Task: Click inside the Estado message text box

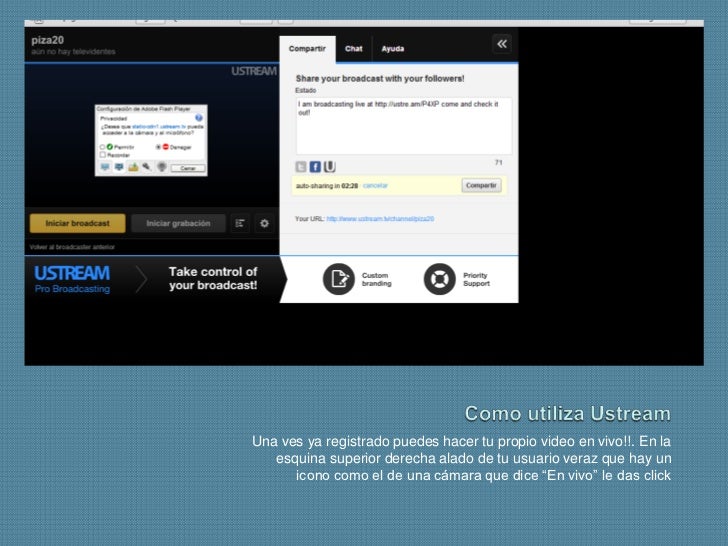Action: (404, 126)
